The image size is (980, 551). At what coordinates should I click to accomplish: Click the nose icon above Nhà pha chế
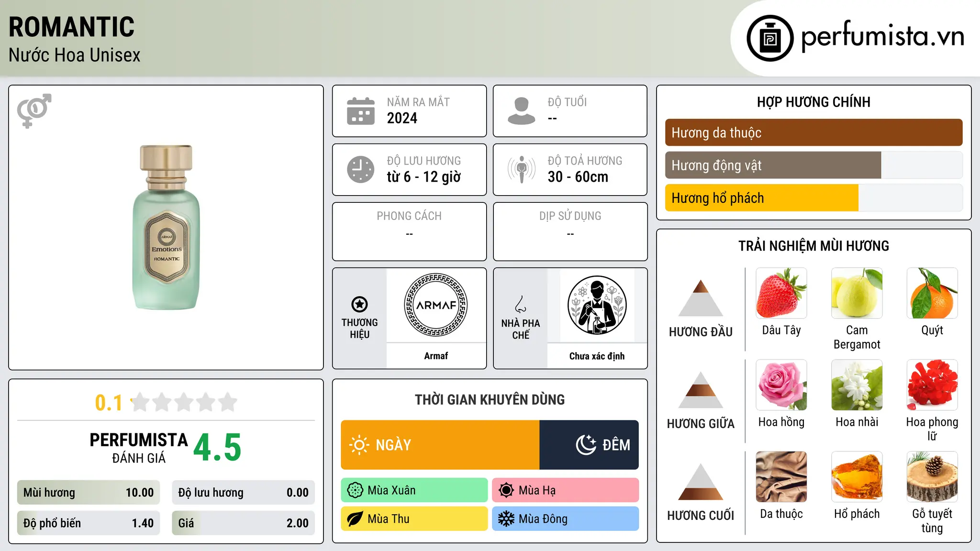click(x=521, y=304)
